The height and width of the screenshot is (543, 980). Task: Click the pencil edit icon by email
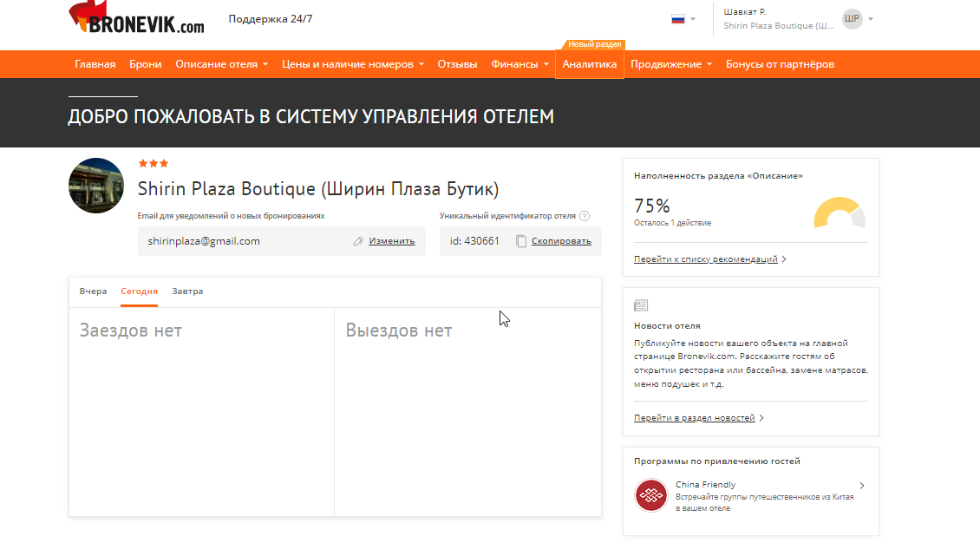(357, 241)
